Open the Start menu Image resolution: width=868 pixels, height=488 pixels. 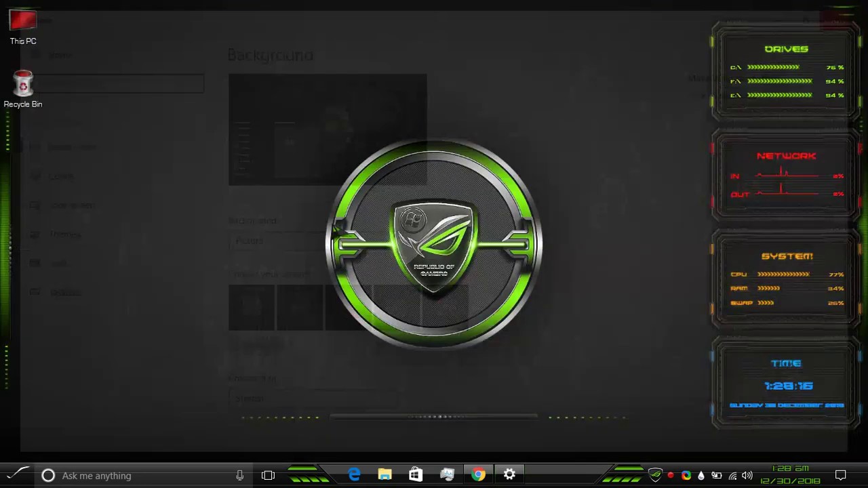coord(18,475)
